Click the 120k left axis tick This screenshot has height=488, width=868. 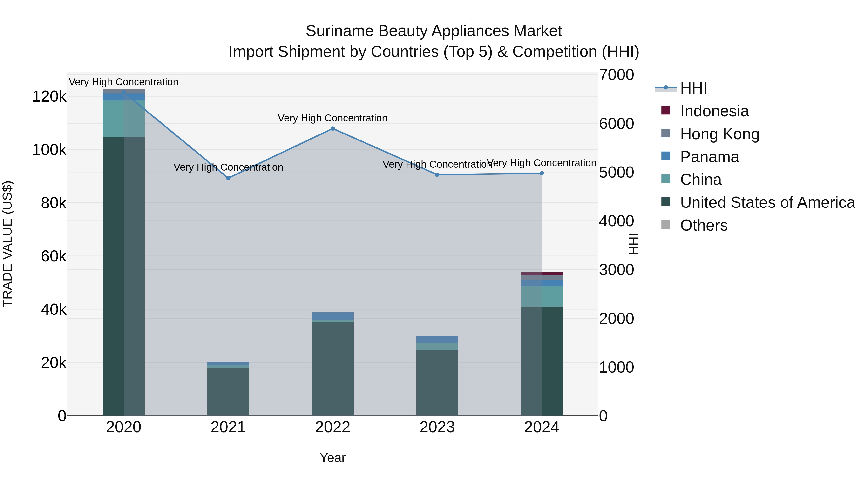pos(49,97)
